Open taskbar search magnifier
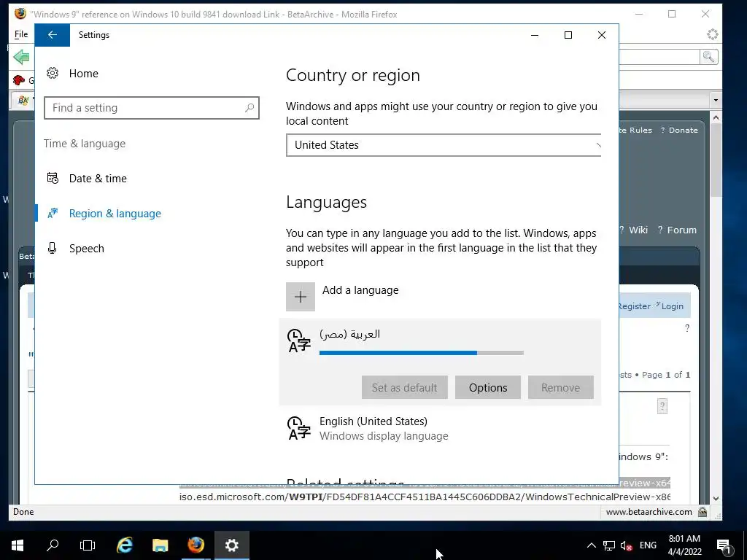 (x=53, y=545)
